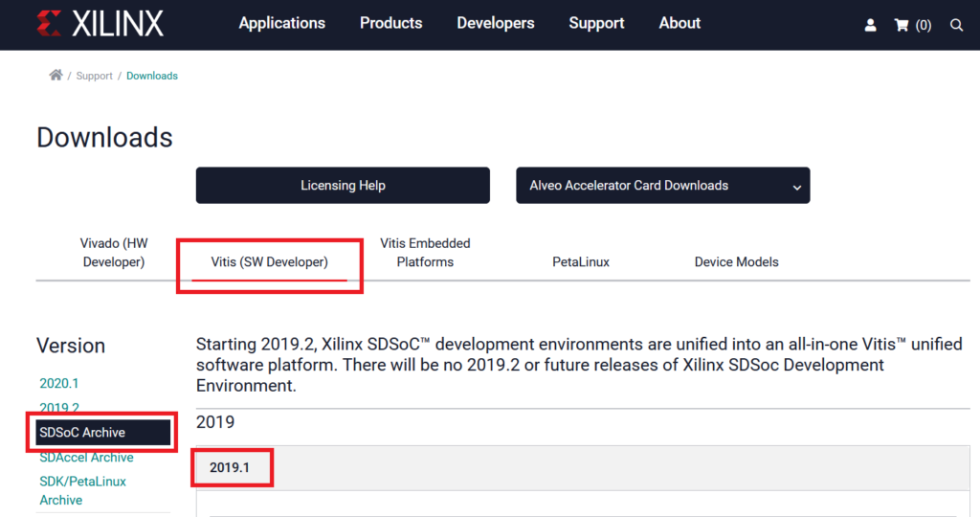The image size is (980, 517).
Task: Open the Developers menu
Action: (x=495, y=23)
